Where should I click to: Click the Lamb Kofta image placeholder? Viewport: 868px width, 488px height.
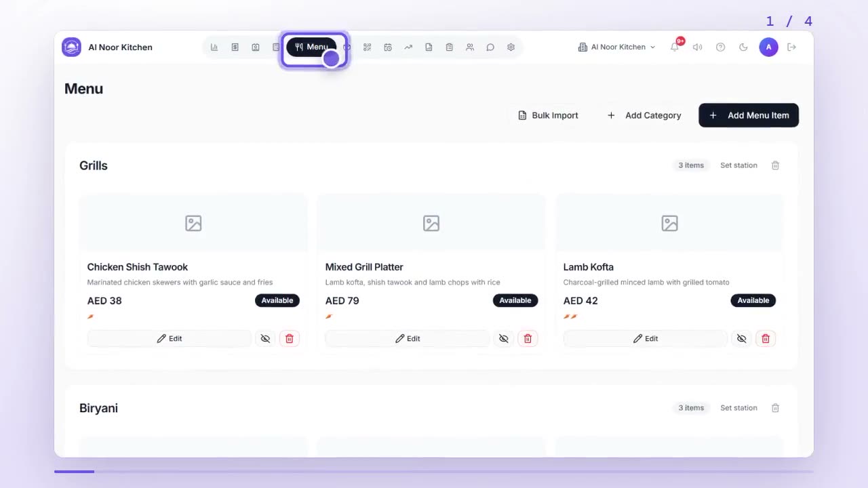pos(669,223)
